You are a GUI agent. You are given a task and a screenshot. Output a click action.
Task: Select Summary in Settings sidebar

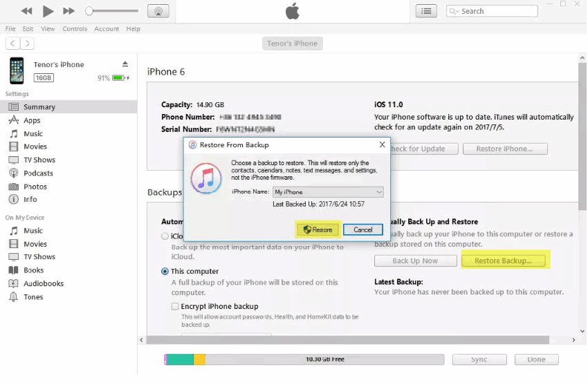coord(68,106)
